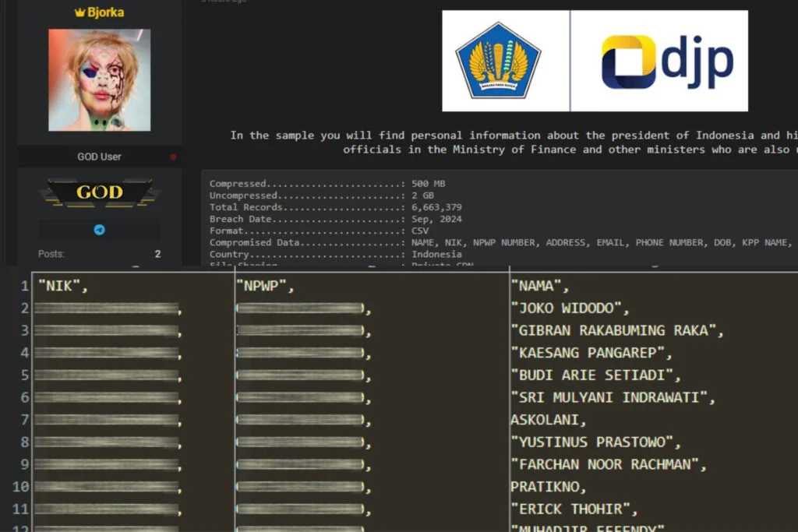Click the red offline status dot
Image resolution: width=798 pixels, height=532 pixels.
[x=173, y=157]
